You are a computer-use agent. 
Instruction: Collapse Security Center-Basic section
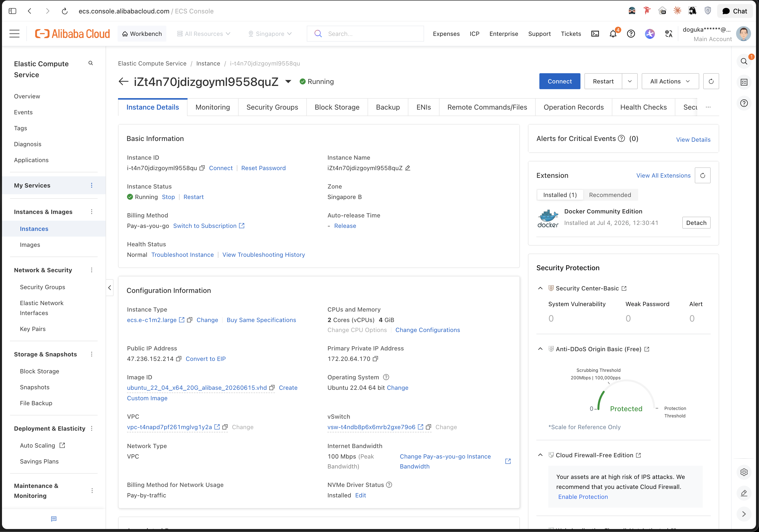541,288
